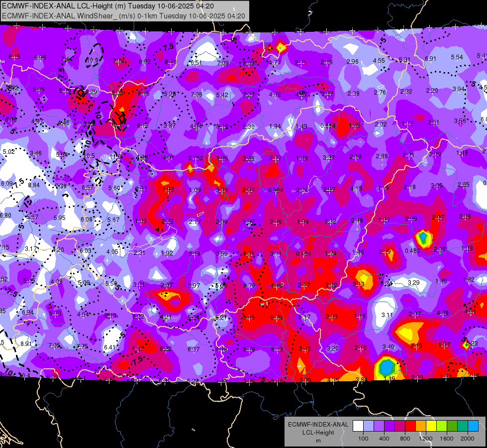The height and width of the screenshot is (448, 487).
Task: Click the map value '5.02'
Action: tap(8, 152)
